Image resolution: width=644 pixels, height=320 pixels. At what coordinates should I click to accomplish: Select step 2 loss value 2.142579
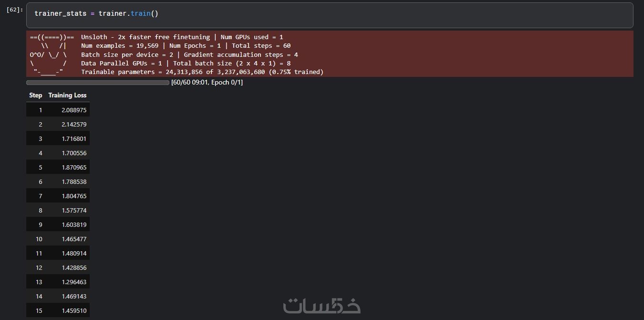pyautogui.click(x=74, y=124)
